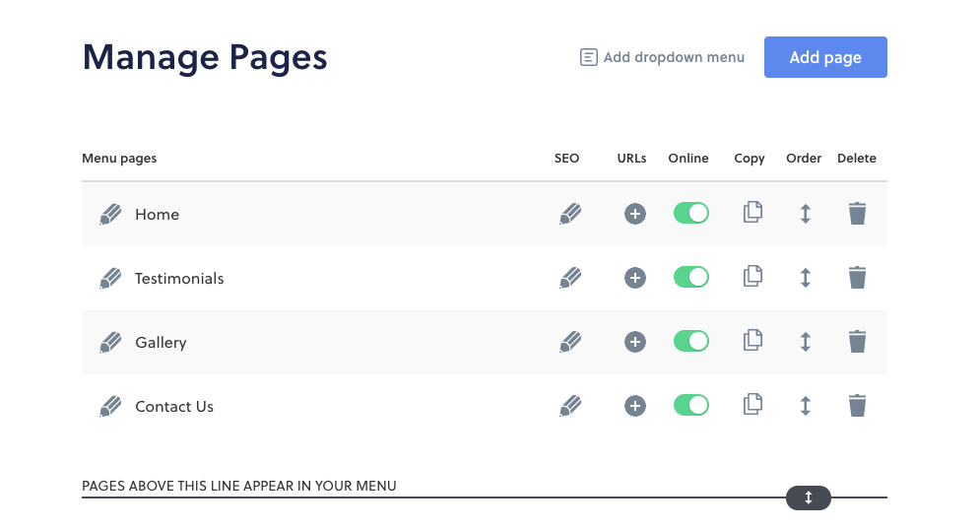Reorder the Gallery page using its arrows
980x530 pixels.
[x=806, y=342]
